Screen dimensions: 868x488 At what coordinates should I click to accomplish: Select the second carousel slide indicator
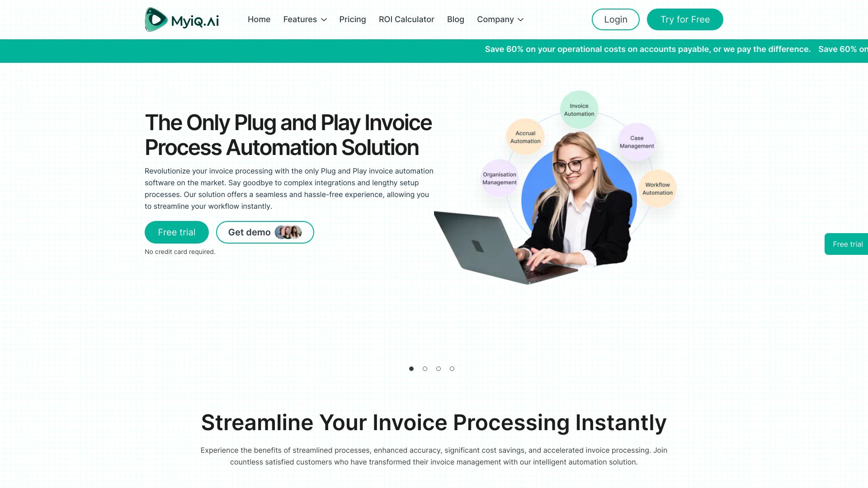pyautogui.click(x=425, y=368)
